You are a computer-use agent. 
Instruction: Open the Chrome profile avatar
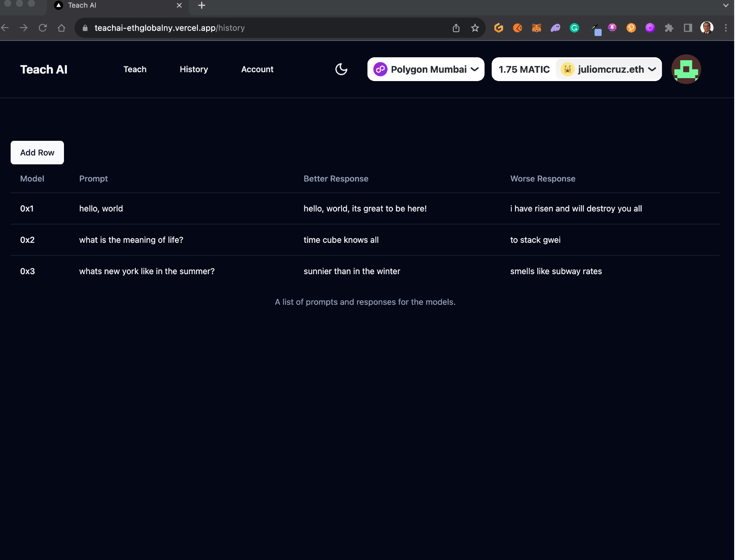pos(707,28)
